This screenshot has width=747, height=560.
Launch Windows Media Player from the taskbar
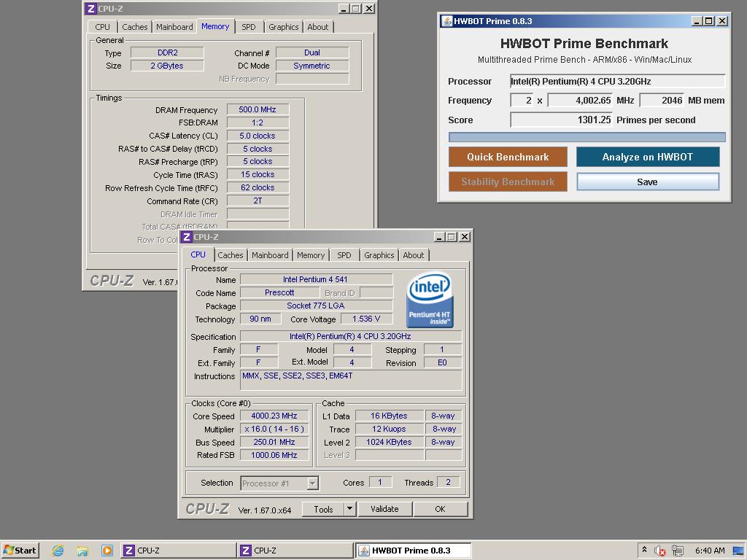point(107,551)
